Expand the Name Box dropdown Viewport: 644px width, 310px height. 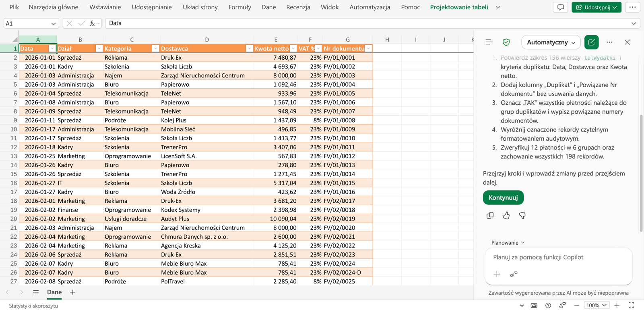(x=53, y=23)
